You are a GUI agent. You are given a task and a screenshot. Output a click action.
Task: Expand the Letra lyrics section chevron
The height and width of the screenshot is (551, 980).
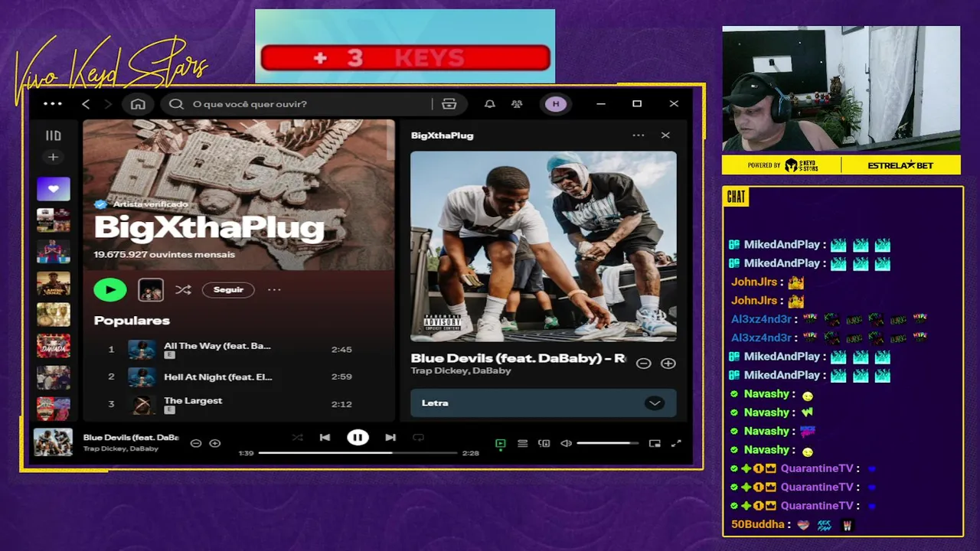(x=655, y=403)
